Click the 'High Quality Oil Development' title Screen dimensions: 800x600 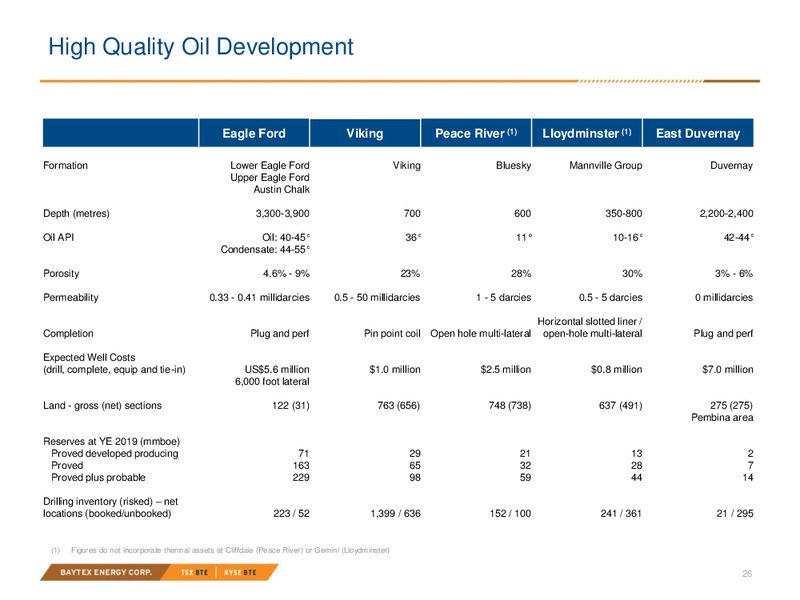point(201,47)
